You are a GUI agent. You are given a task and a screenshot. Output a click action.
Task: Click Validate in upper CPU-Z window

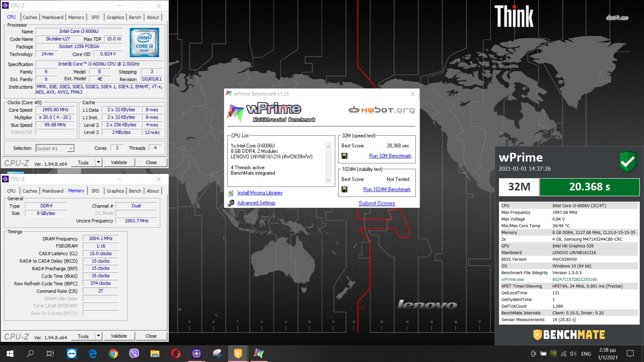[119, 163]
